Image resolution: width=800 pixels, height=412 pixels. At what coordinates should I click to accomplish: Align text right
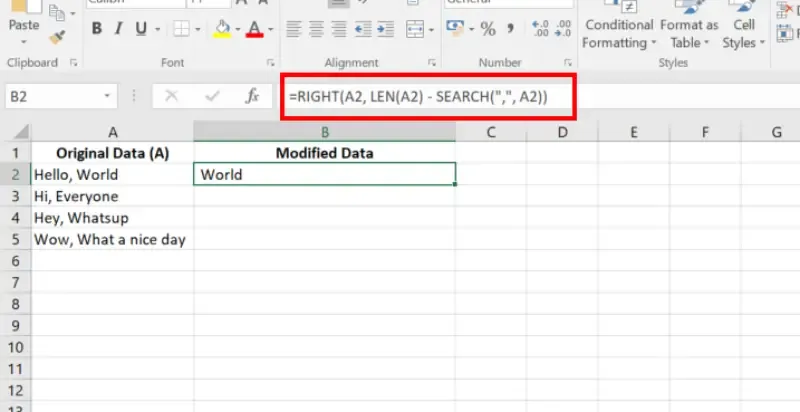(x=339, y=29)
